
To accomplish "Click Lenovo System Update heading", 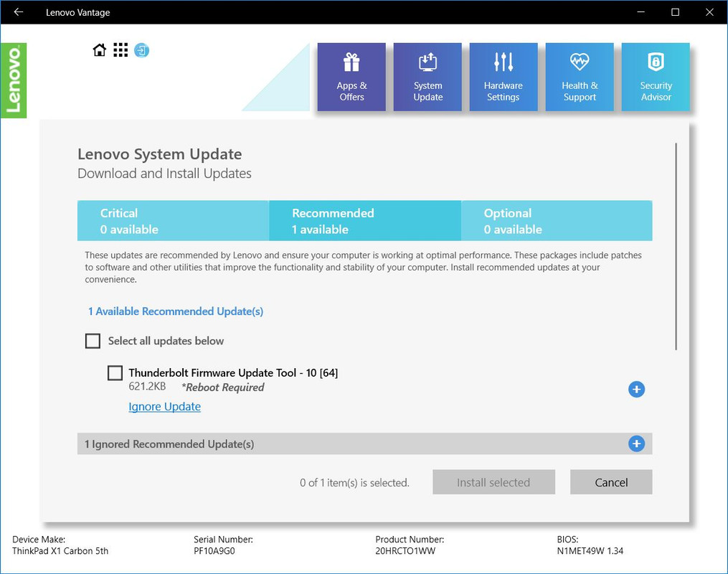I will point(160,154).
